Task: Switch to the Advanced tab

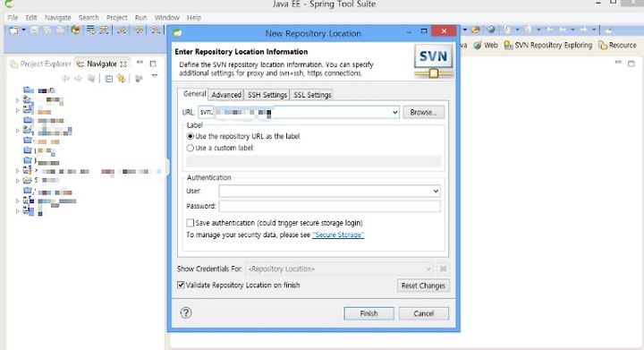Action: pyautogui.click(x=226, y=95)
